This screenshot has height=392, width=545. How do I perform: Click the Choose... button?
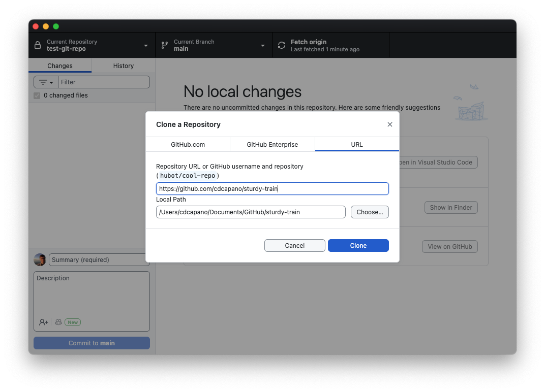[370, 212]
